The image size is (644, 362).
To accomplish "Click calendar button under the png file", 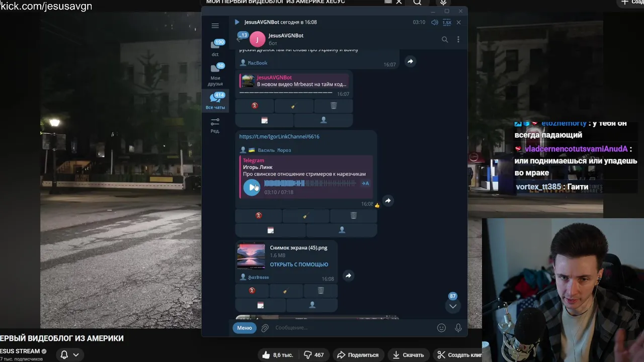I will [260, 305].
